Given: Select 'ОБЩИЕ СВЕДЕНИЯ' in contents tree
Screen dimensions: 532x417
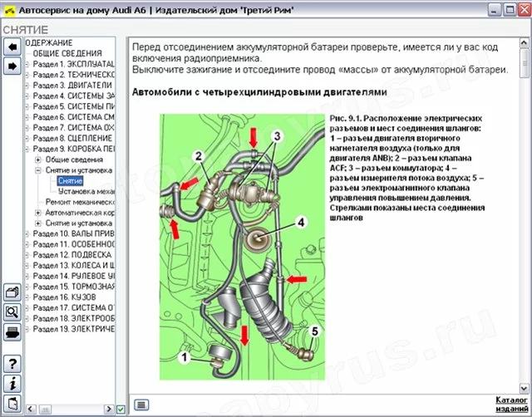Looking at the screenshot, I should 67,53.
